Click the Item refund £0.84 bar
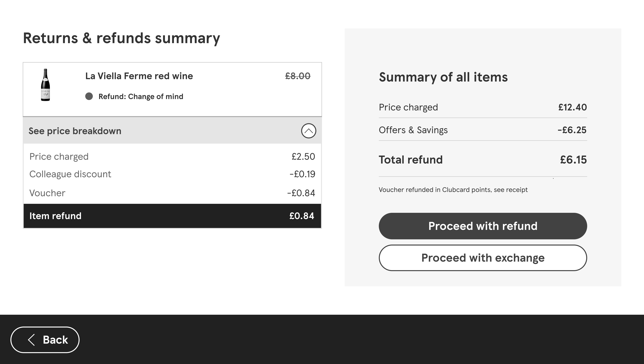The width and height of the screenshot is (644, 364). 172,216
